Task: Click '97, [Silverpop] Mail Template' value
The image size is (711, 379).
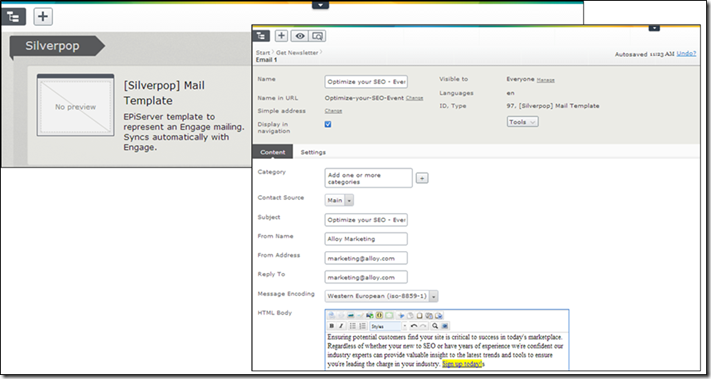Action: click(x=553, y=106)
